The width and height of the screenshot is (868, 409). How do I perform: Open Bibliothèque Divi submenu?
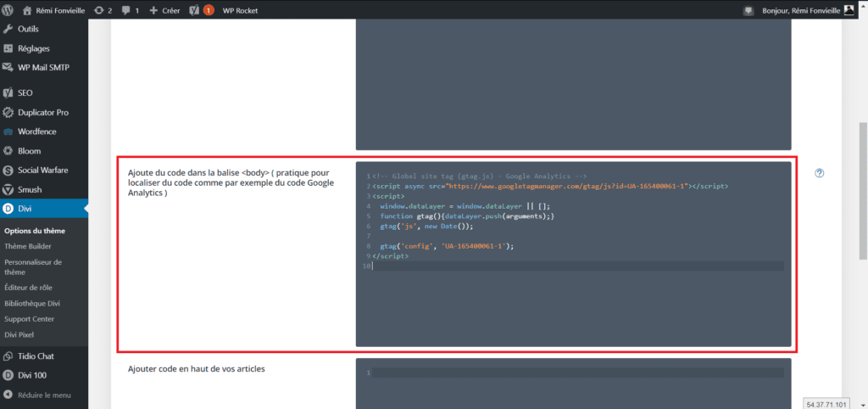[32, 304]
